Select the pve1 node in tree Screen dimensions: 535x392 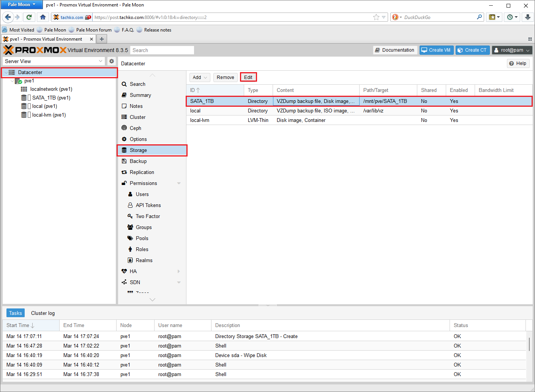coord(29,81)
